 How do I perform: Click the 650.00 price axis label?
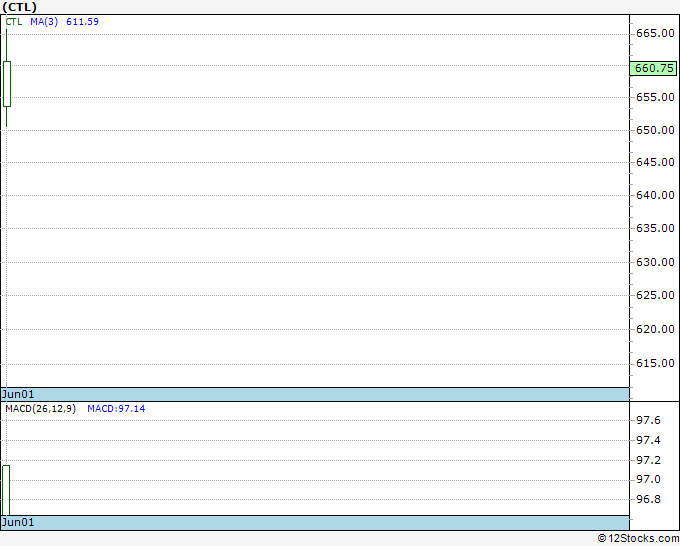(655, 130)
